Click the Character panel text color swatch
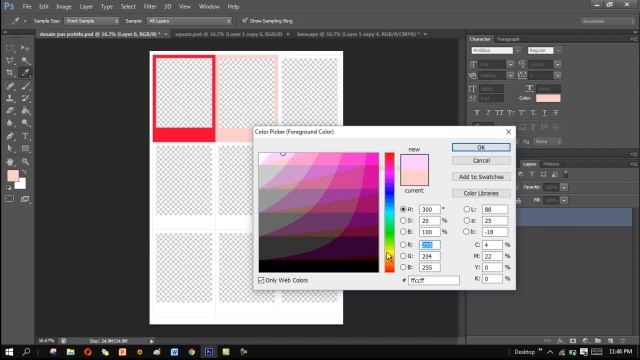 (548, 98)
